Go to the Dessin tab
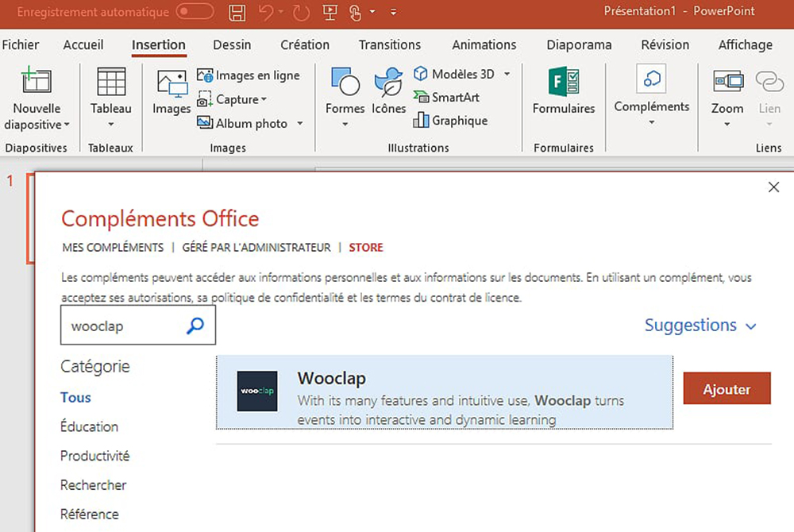This screenshot has height=532, width=794. [232, 45]
